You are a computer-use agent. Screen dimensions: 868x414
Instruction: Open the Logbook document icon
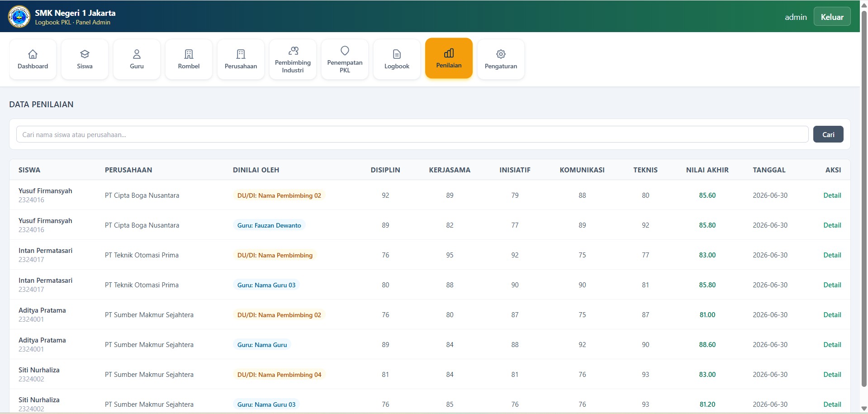[397, 54]
